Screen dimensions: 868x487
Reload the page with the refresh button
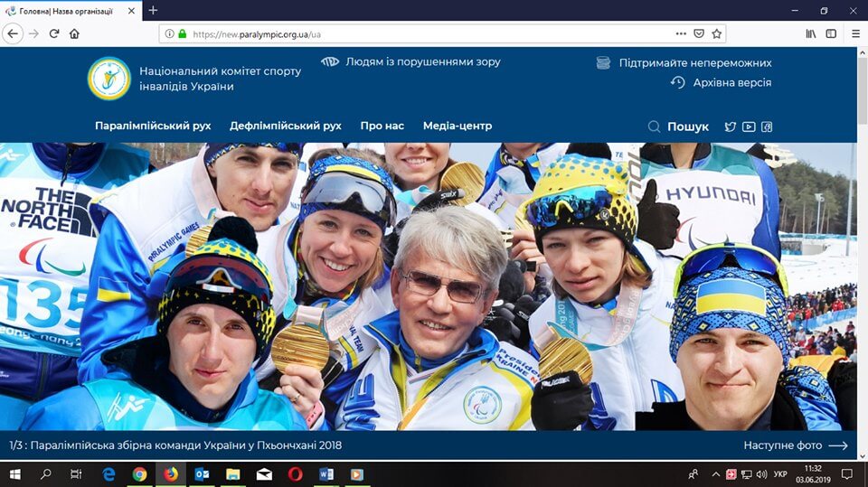point(53,33)
